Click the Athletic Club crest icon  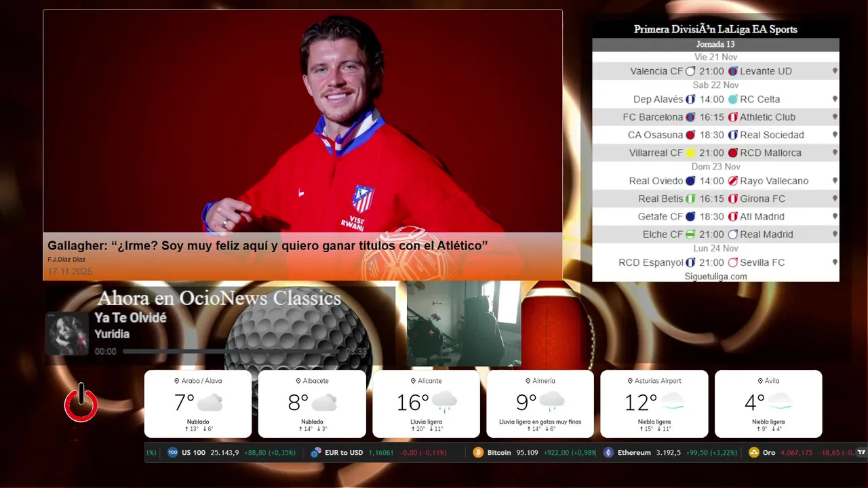tap(733, 117)
